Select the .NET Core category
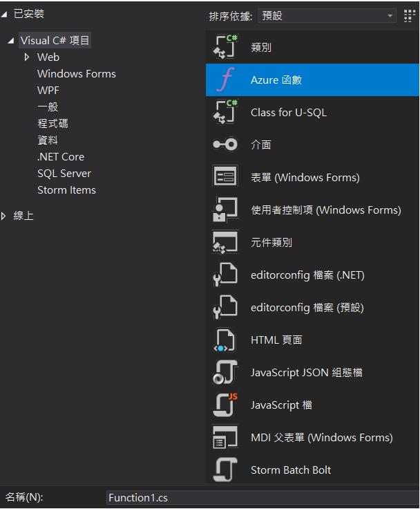Viewport: 420px width, 509px height. (x=61, y=157)
